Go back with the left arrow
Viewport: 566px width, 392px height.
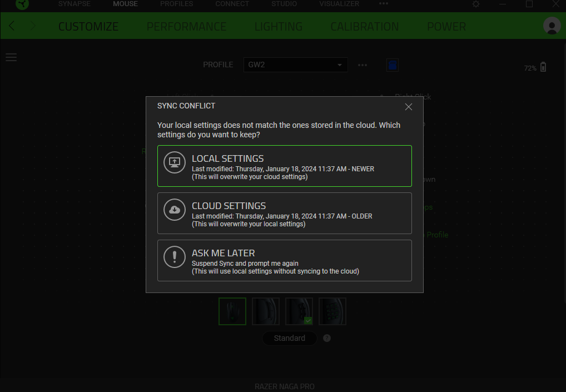[x=12, y=26]
